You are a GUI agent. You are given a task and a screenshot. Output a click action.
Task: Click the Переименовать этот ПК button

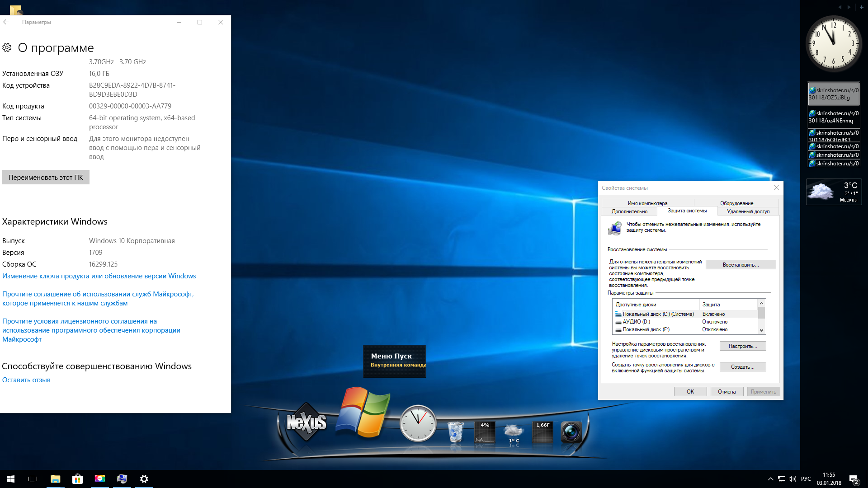pos(46,178)
